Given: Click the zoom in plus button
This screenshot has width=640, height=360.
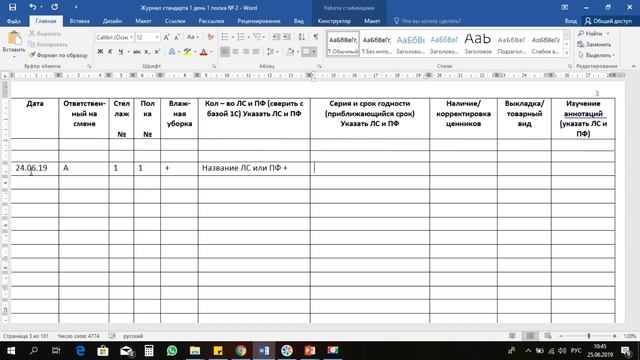Looking at the screenshot, I should pyautogui.click(x=615, y=336).
